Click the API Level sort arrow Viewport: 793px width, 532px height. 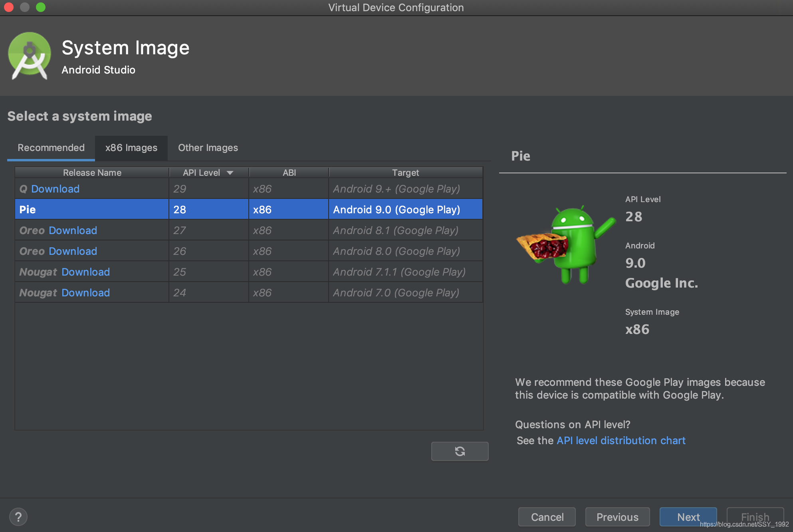click(230, 173)
